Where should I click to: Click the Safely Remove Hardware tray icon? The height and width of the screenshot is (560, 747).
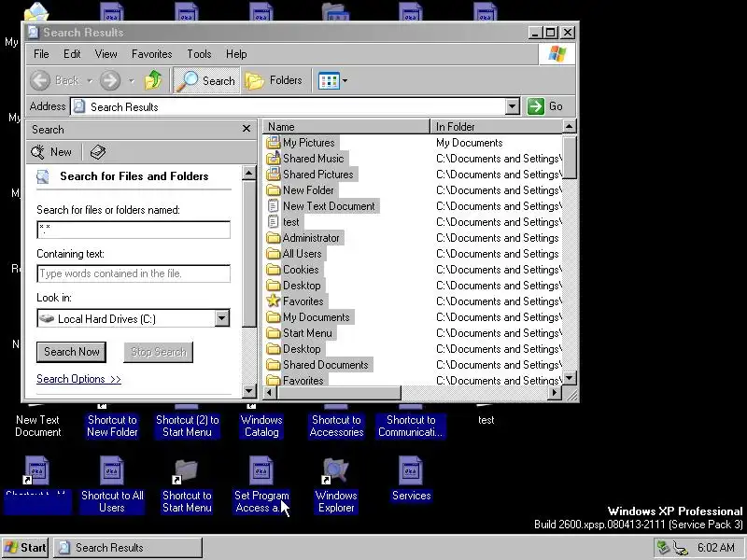click(662, 548)
